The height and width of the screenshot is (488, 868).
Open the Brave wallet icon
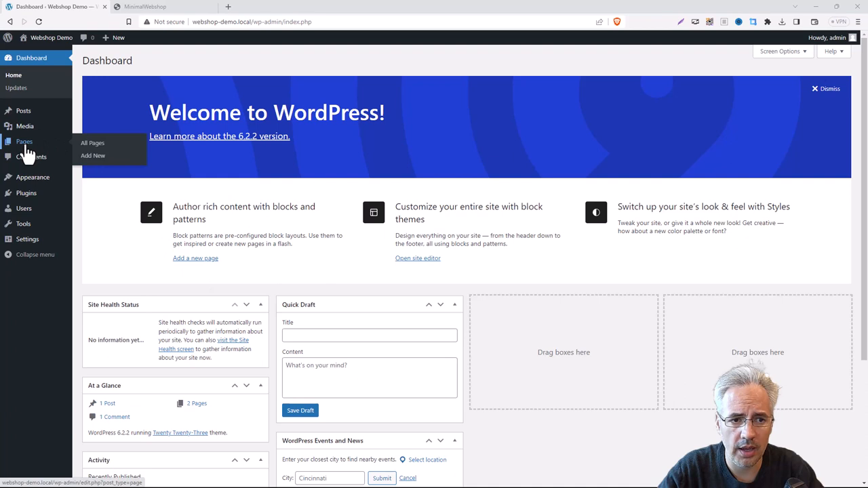[814, 22]
